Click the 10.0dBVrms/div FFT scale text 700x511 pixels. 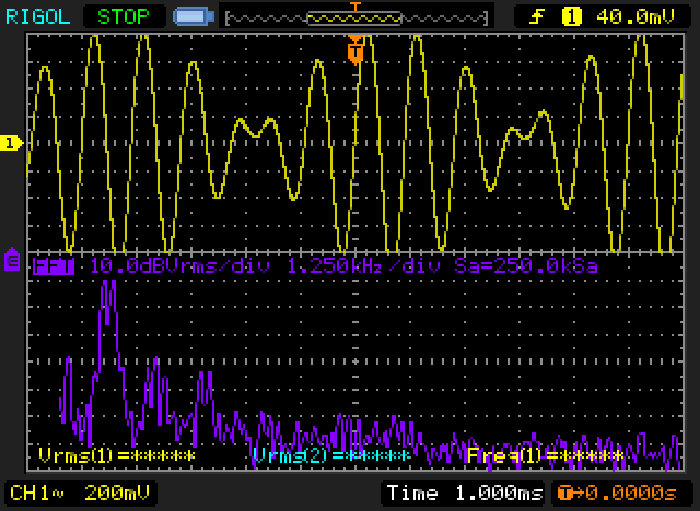(x=180, y=266)
